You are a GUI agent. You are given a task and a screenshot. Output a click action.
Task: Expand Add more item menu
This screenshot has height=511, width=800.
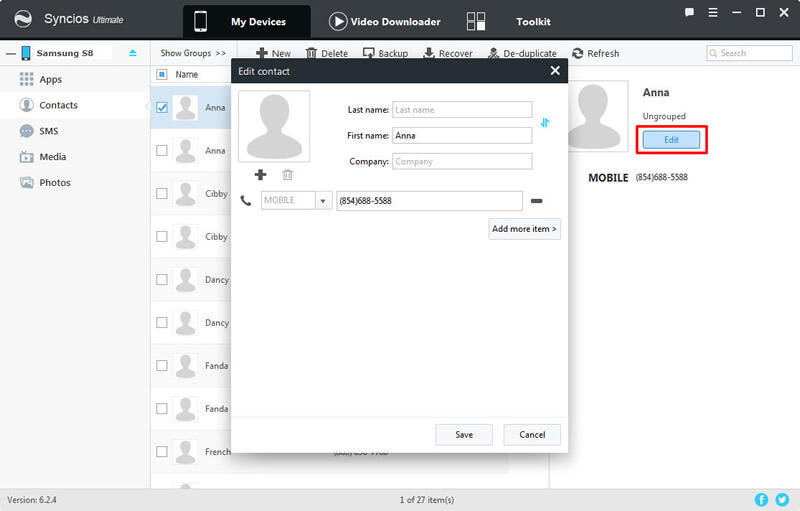tap(524, 229)
